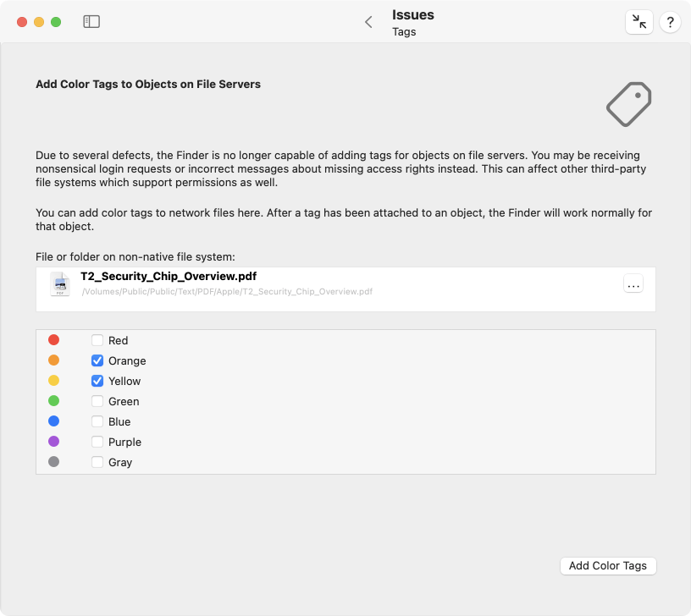The height and width of the screenshot is (616, 691).
Task: Click the green color dot
Action: pyautogui.click(x=53, y=401)
